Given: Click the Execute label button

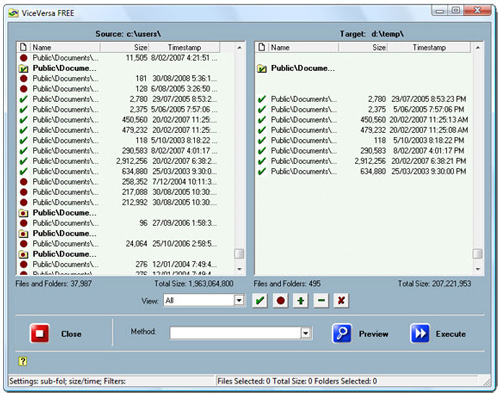Looking at the screenshot, I should 451,334.
